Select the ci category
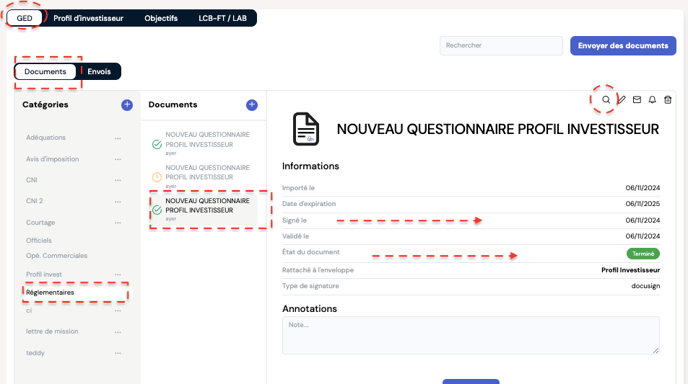Screen dimensions: 688x384 coord(29,310)
